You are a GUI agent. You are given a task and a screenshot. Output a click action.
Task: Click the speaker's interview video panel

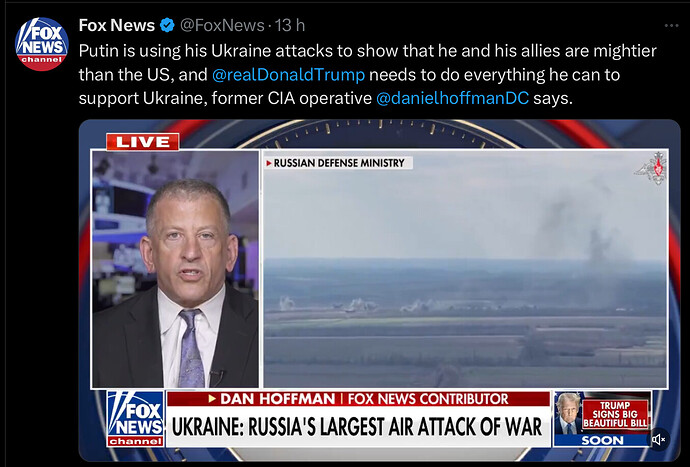[x=176, y=269]
